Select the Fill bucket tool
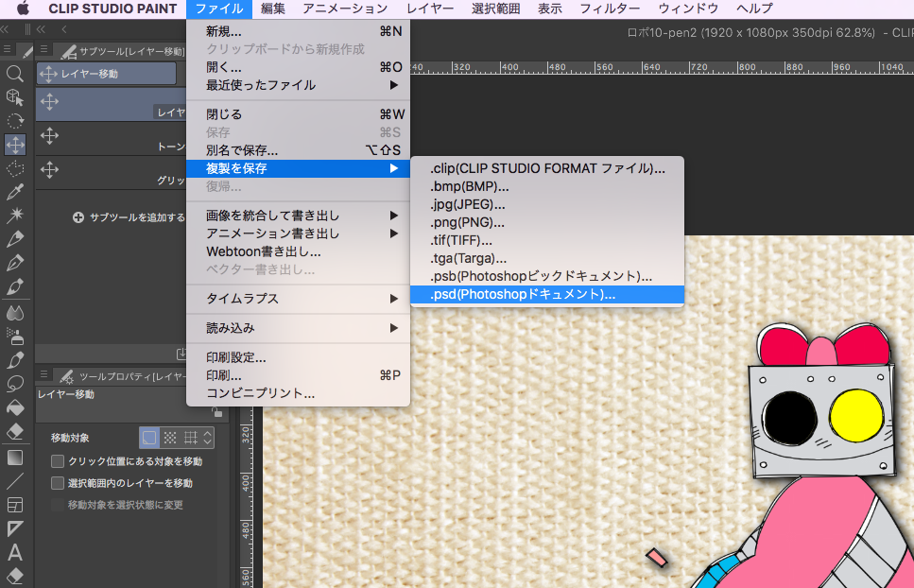This screenshot has width=914, height=588. [x=14, y=406]
